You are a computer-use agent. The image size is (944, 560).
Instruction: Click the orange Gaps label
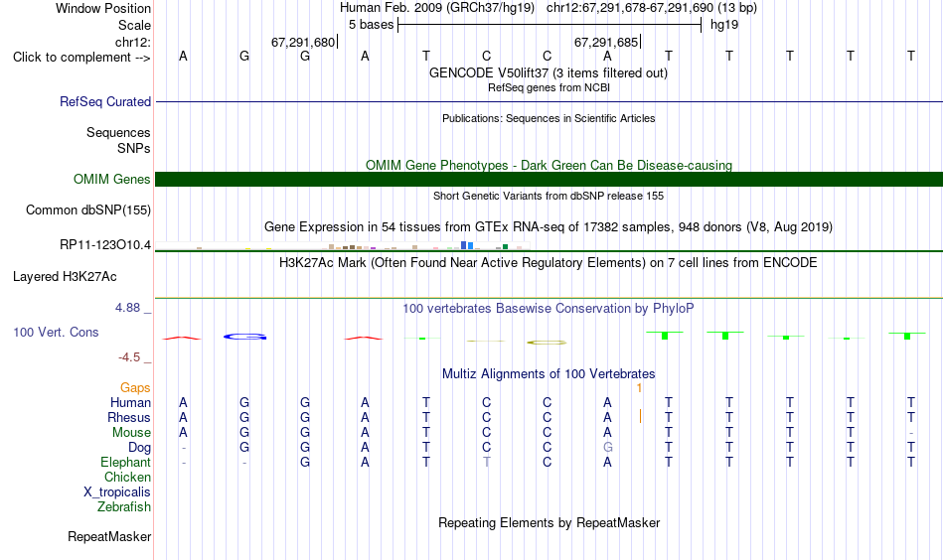pos(135,388)
